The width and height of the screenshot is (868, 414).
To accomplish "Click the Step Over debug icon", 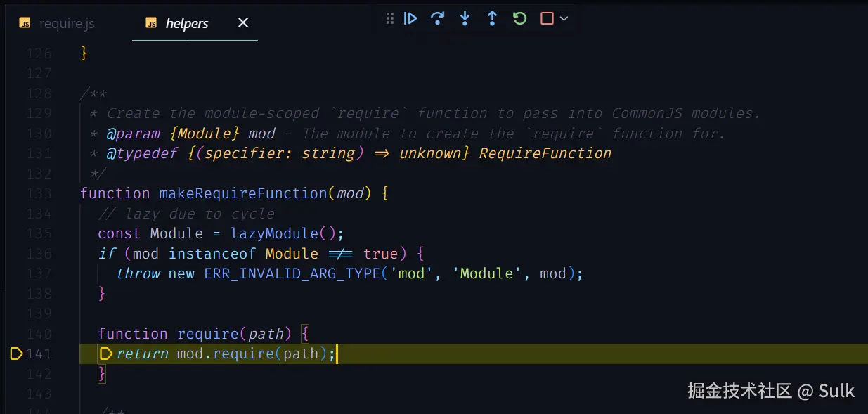I will pos(438,18).
